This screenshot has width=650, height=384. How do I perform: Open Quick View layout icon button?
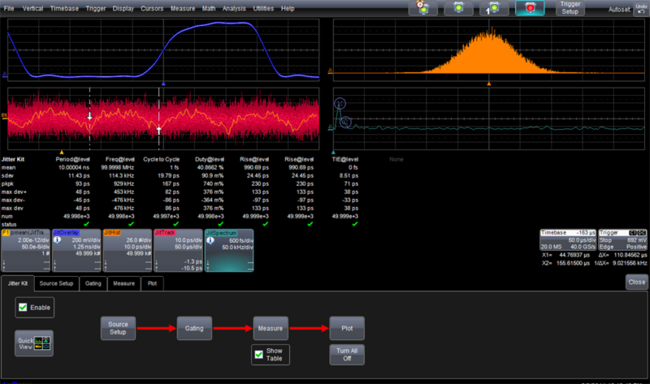coord(34,343)
